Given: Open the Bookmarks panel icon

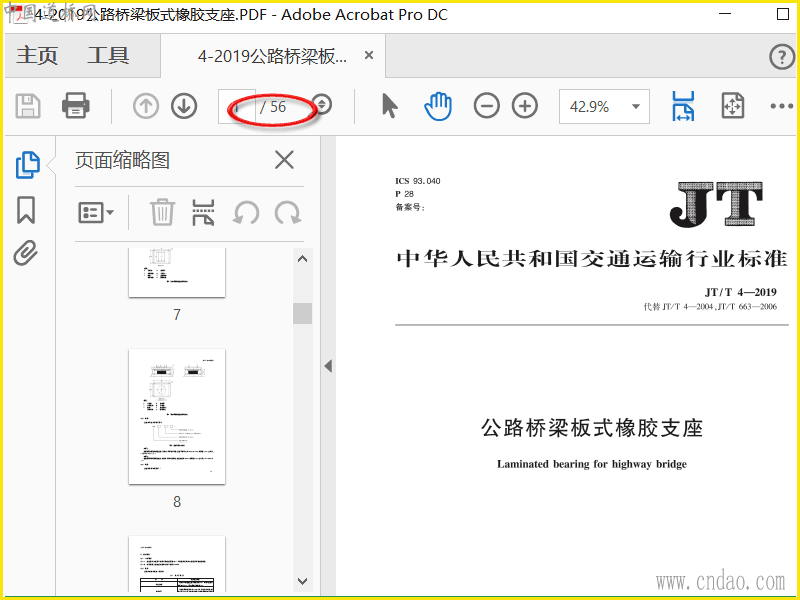Looking at the screenshot, I should click(x=26, y=210).
